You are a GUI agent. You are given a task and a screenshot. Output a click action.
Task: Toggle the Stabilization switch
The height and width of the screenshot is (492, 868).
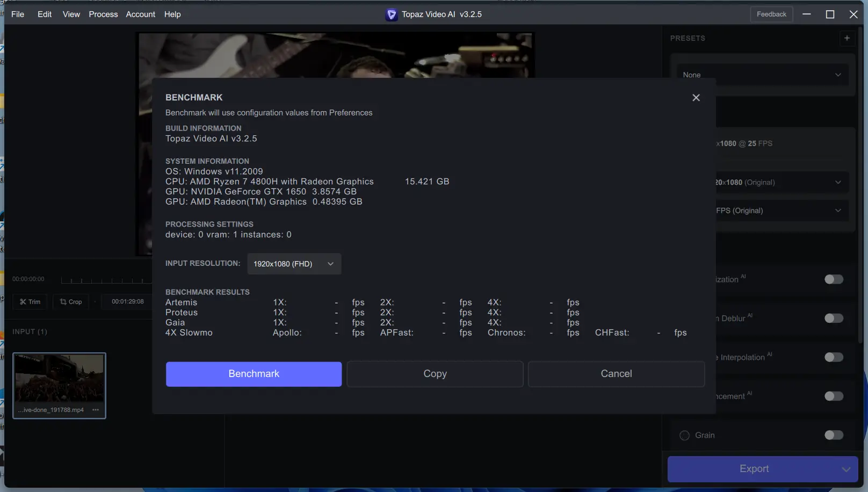pyautogui.click(x=834, y=279)
